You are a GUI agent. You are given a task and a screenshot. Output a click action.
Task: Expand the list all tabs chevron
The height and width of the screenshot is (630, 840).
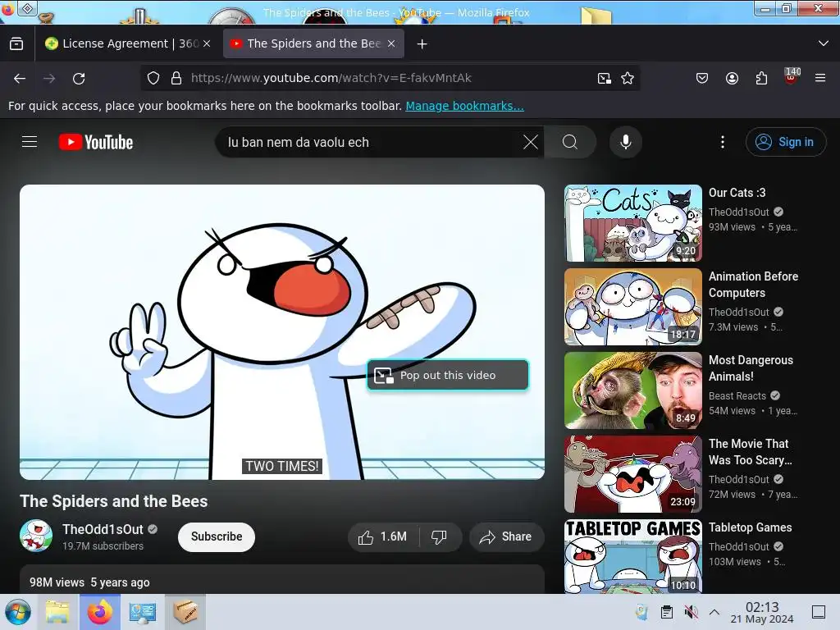824,43
